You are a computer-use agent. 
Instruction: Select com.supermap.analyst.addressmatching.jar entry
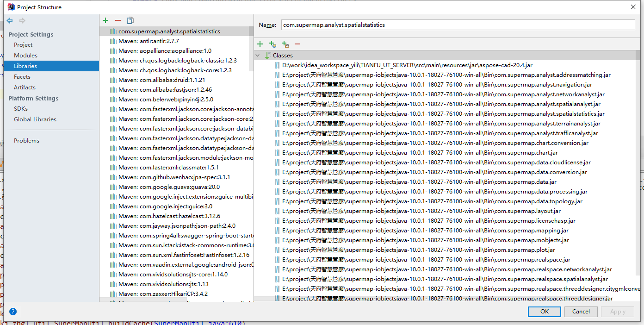pos(447,75)
